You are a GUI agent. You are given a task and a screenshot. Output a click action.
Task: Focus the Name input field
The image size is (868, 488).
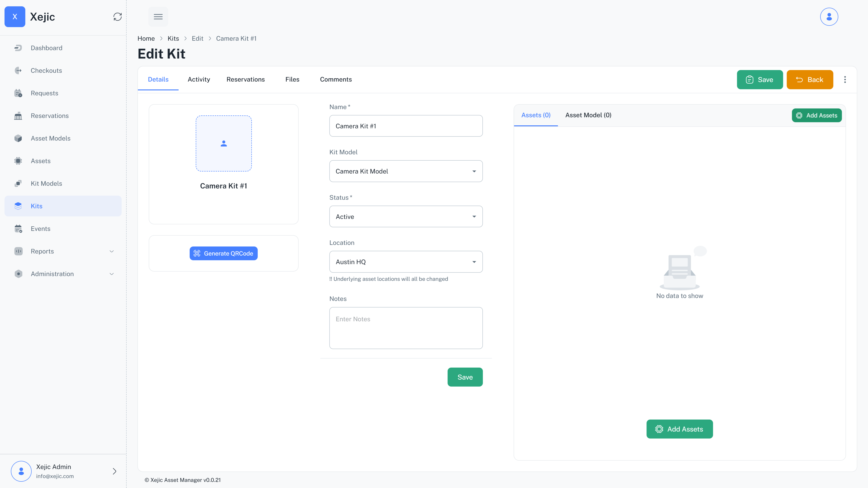[x=406, y=126]
